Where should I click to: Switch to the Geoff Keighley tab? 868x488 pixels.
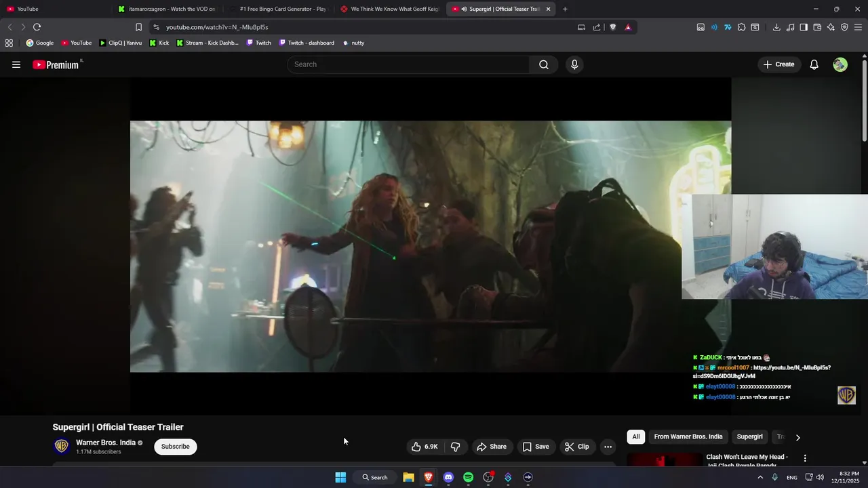tap(390, 9)
